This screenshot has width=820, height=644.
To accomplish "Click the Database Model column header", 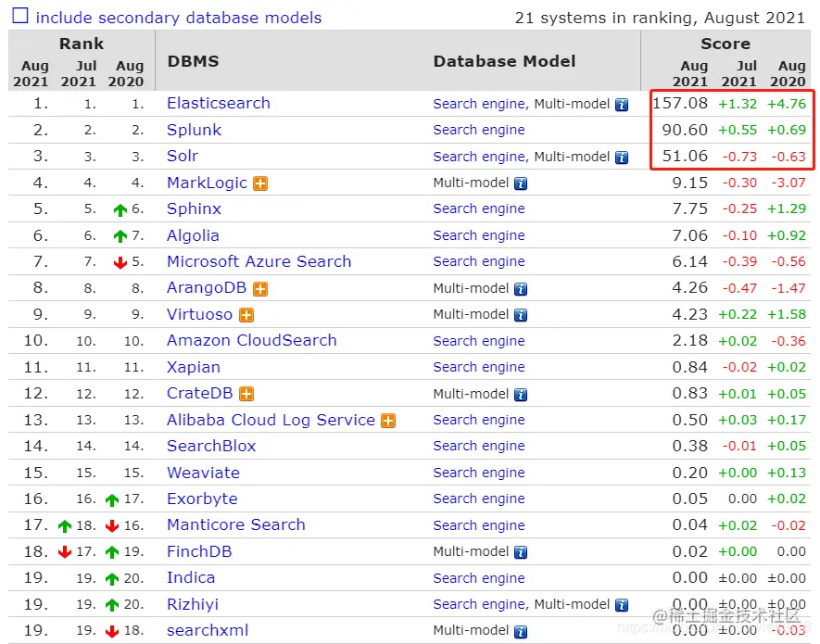I will tap(504, 61).
